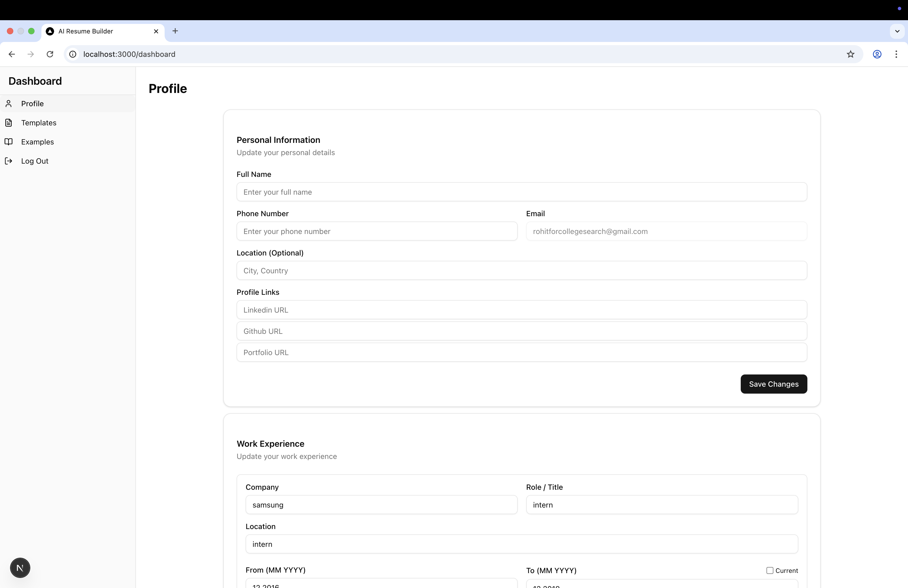Click the Templates document icon
The image size is (908, 588).
coord(9,122)
